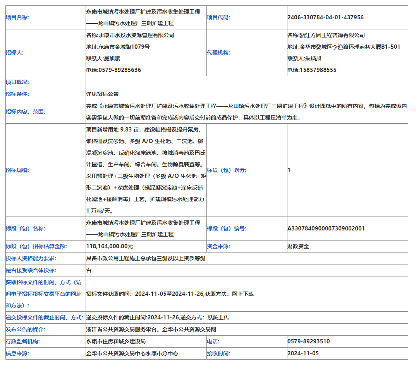Select the agency phone number 15857988555

point(312,70)
